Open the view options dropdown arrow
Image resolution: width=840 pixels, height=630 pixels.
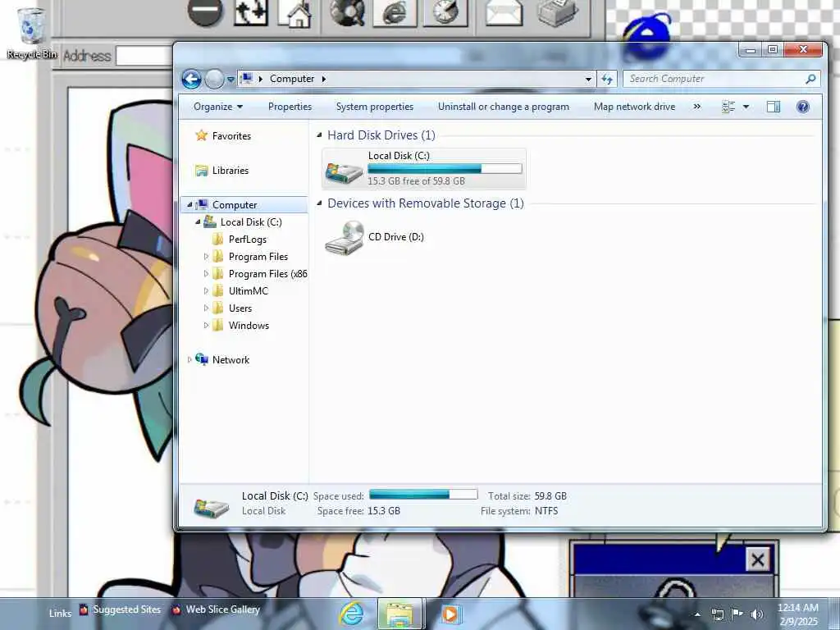click(x=746, y=107)
